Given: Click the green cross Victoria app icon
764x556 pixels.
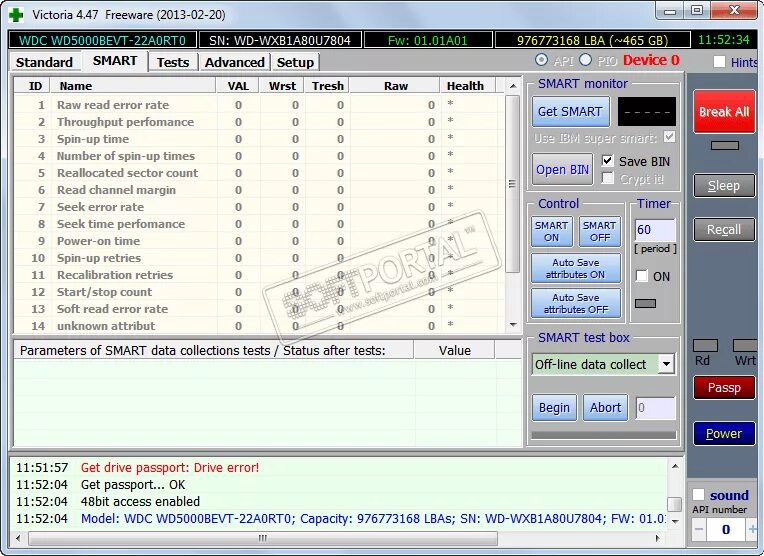Looking at the screenshot, I should pos(16,15).
